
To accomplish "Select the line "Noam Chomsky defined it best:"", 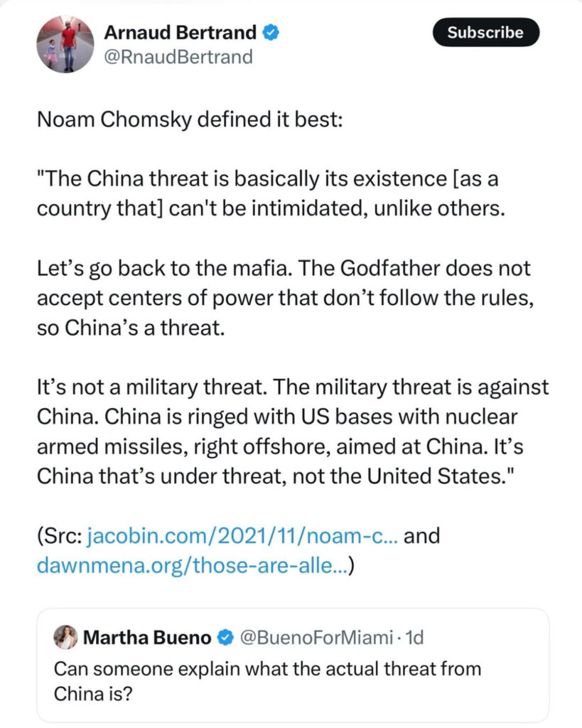I will coord(190,119).
